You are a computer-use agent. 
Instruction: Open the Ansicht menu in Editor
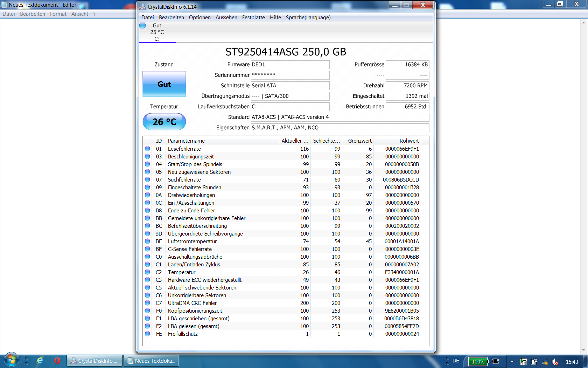[x=80, y=14]
